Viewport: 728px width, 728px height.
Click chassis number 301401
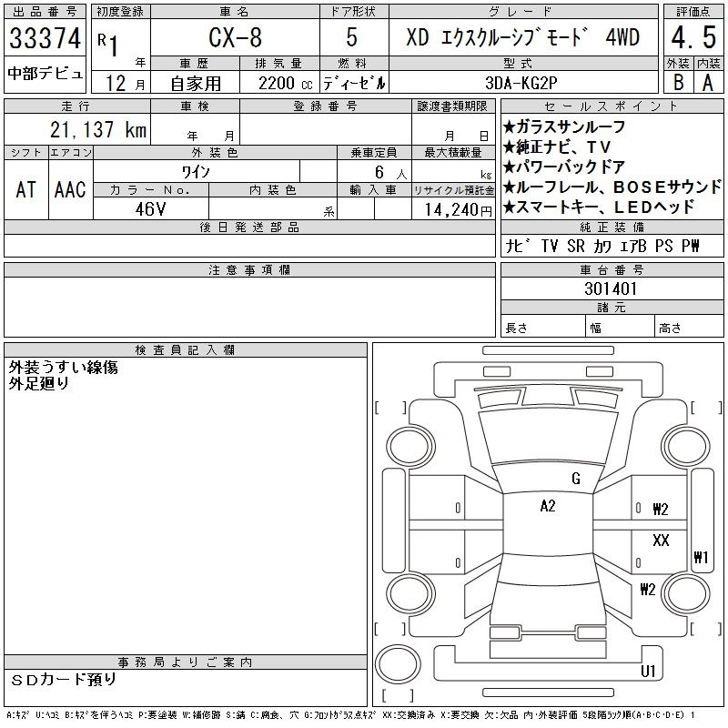[x=611, y=288]
